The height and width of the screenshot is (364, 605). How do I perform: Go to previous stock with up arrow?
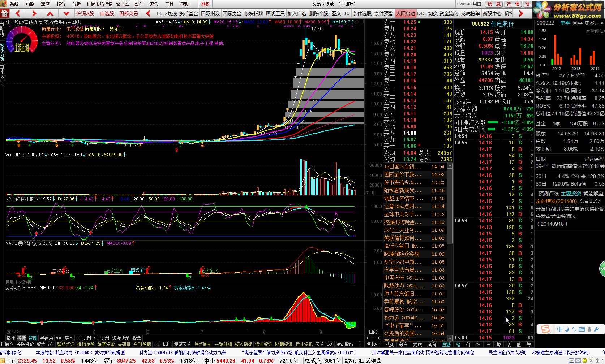click(50, 13)
